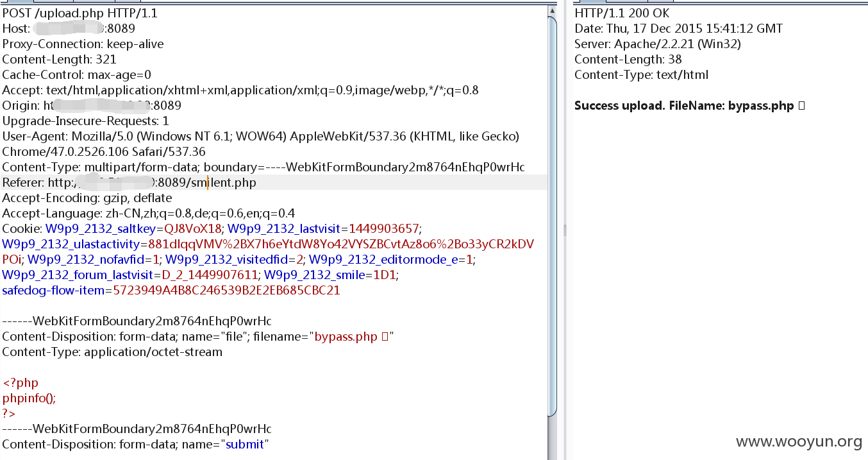Select the filename value 'bypass.php' in request
Viewport: 868px width, 460px height.
click(346, 336)
